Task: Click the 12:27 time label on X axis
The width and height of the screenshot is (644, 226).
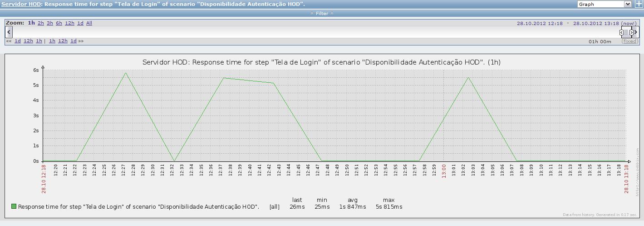Action: 123,171
